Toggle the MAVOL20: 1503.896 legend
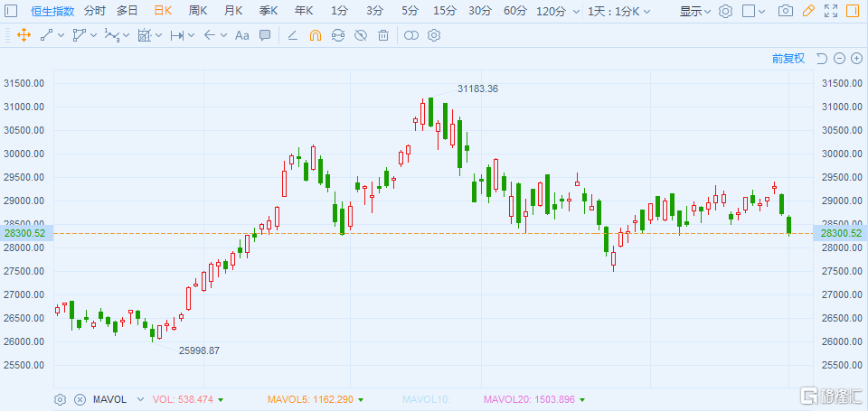868x411 pixels. coord(534,399)
